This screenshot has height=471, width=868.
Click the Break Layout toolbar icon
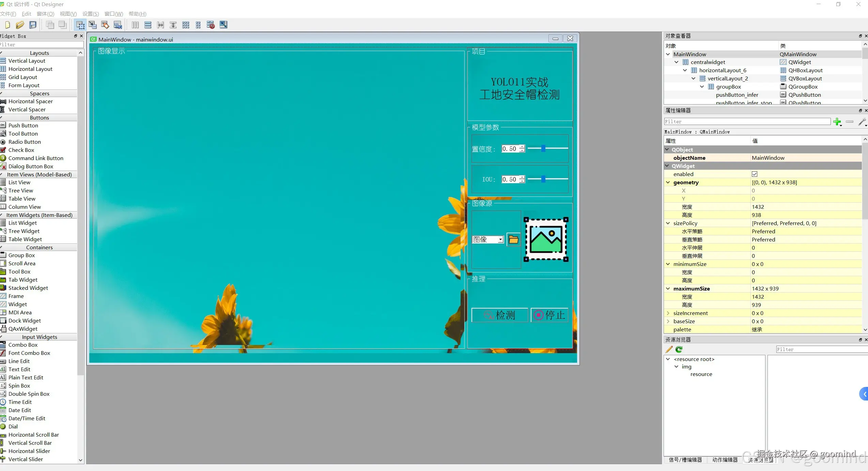211,25
